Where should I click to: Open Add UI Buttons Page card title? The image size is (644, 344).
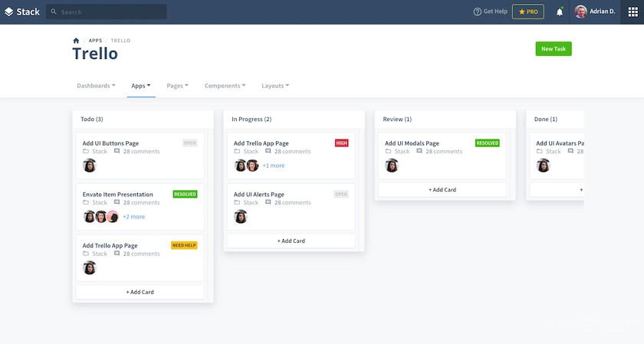point(110,143)
